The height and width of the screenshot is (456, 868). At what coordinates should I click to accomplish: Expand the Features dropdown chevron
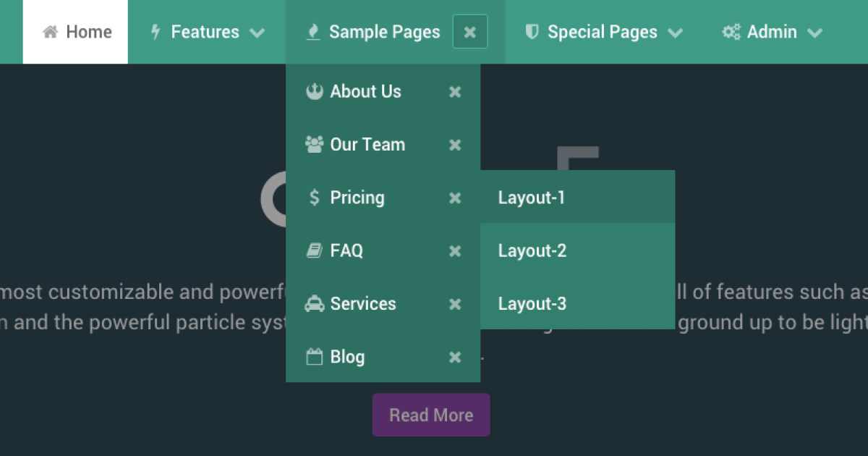click(257, 33)
